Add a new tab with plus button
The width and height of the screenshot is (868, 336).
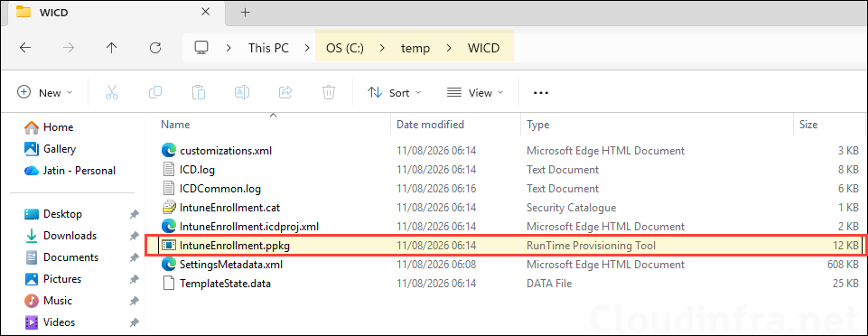(x=246, y=12)
